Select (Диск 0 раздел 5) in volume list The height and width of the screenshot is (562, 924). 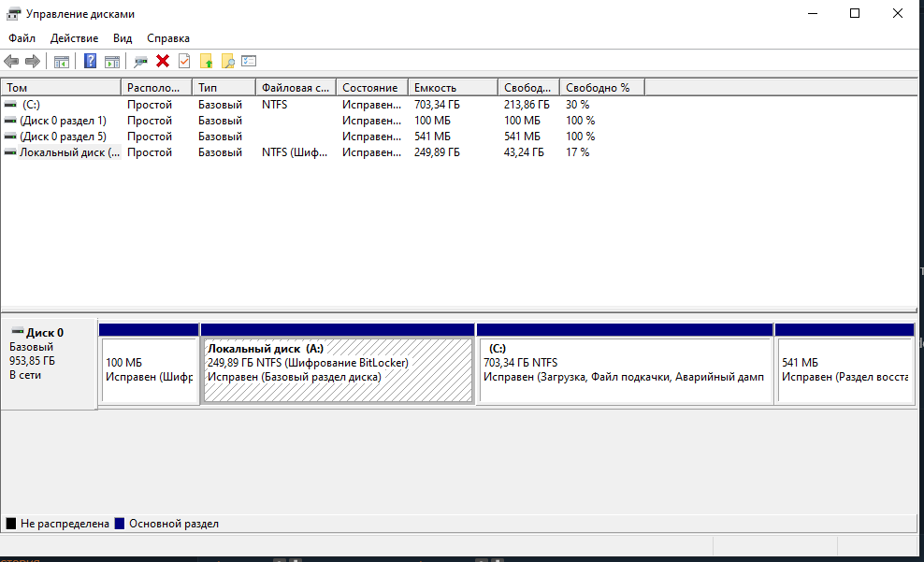pyautogui.click(x=63, y=137)
